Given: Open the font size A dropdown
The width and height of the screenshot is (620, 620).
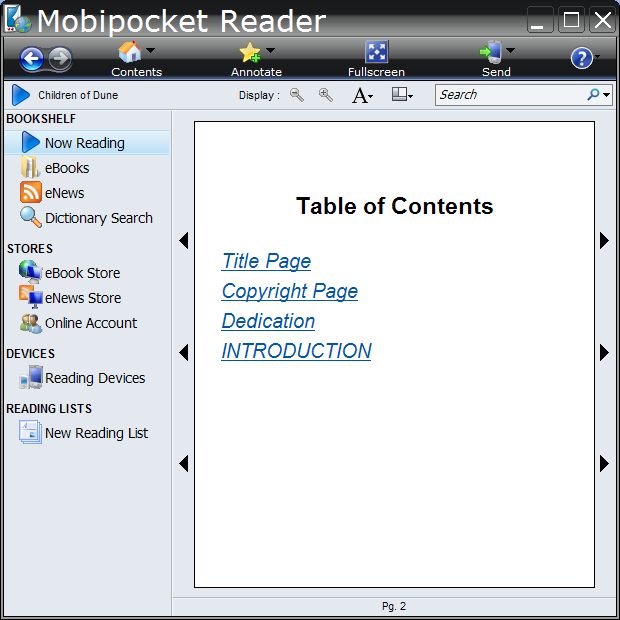Looking at the screenshot, I should 362,95.
